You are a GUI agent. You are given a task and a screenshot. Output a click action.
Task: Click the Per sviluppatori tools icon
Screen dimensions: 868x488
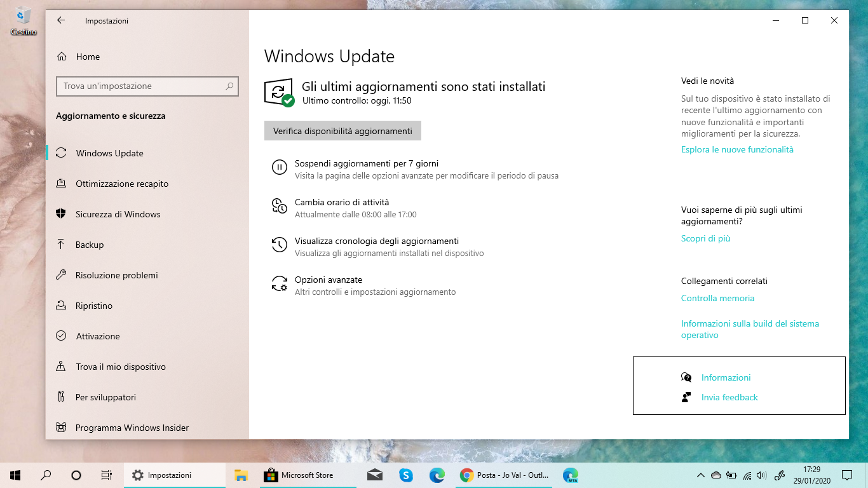[x=61, y=396]
